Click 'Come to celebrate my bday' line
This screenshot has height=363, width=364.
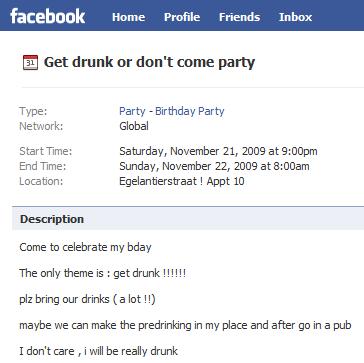coord(85,247)
